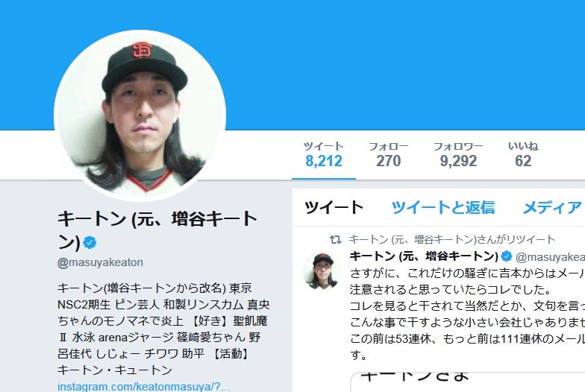The image size is (585, 392).
Task: Click the verified badge beside the profile name
Action: tap(90, 243)
